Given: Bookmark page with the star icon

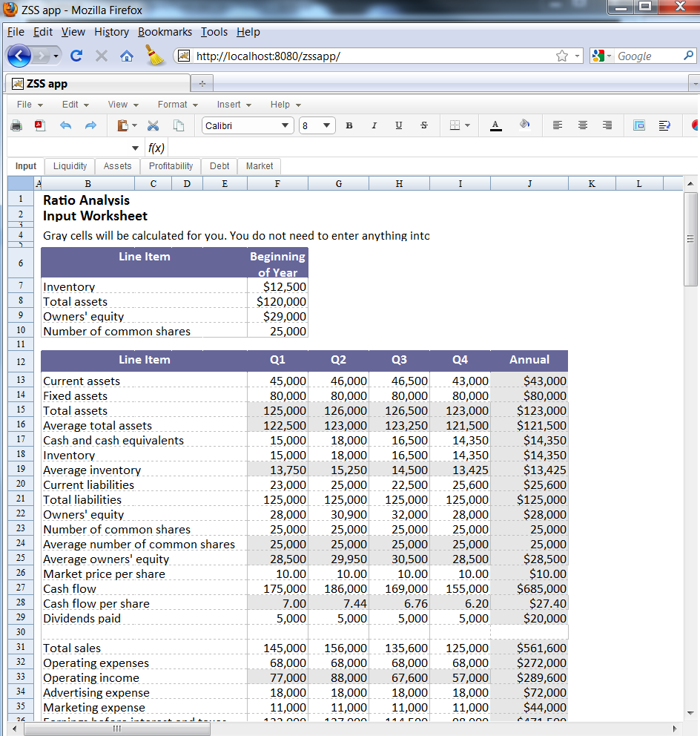Looking at the screenshot, I should [x=561, y=56].
